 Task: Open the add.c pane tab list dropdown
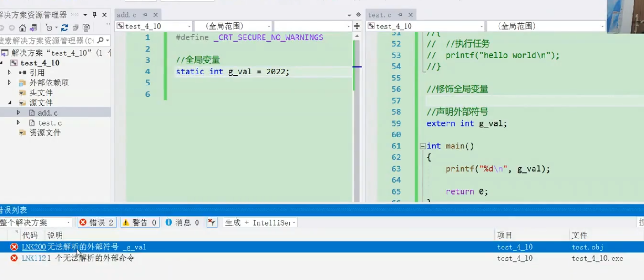coord(349,15)
